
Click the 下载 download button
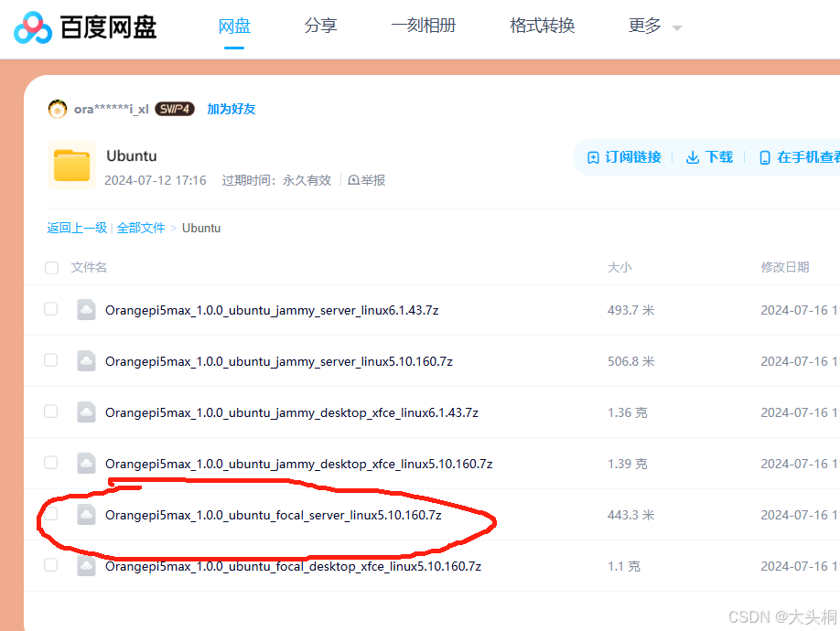pyautogui.click(x=709, y=157)
